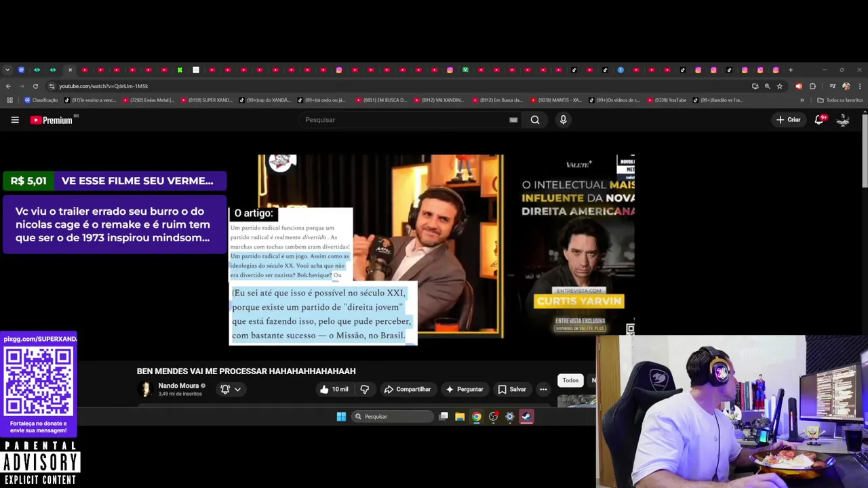
Task: Click Salvar to save the video
Action: (x=512, y=389)
